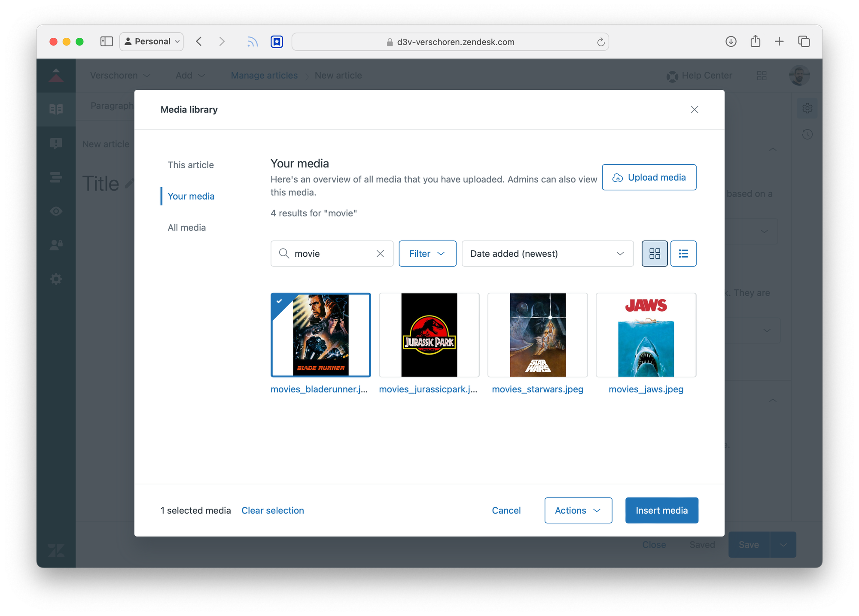Click the Clear selection link
859x616 pixels.
coord(273,510)
